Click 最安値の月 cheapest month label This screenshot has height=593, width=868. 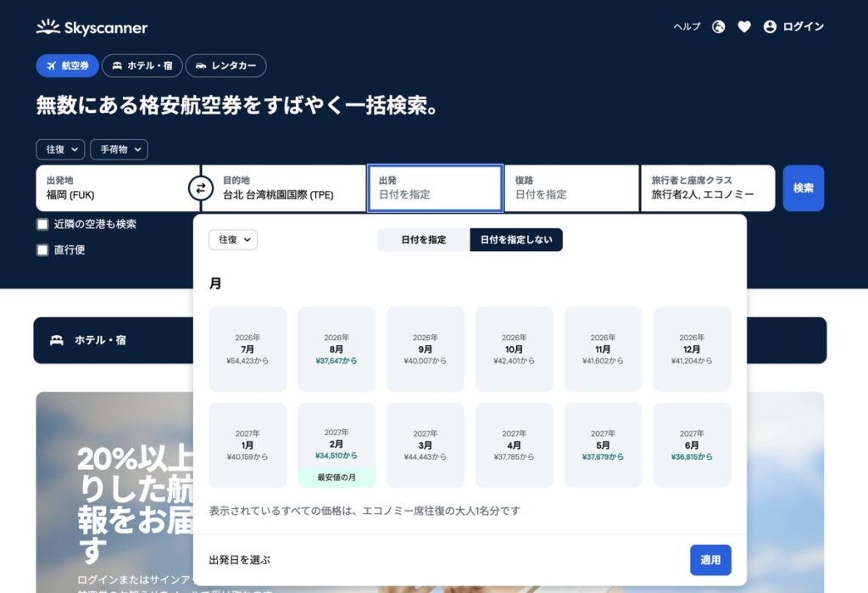tap(337, 477)
